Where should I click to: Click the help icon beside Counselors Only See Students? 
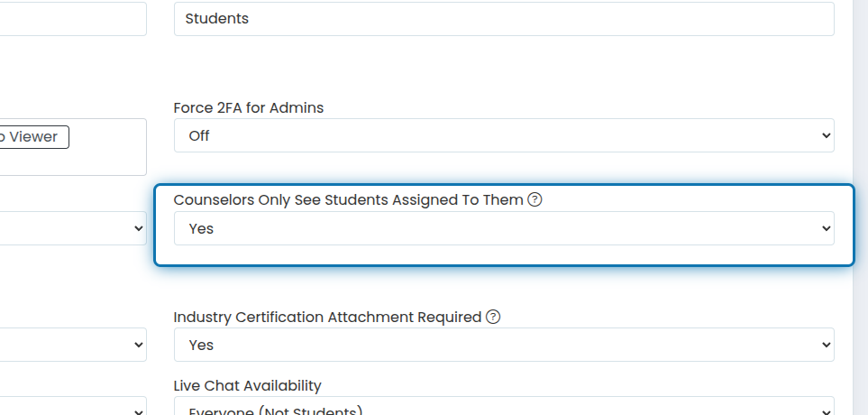535,199
